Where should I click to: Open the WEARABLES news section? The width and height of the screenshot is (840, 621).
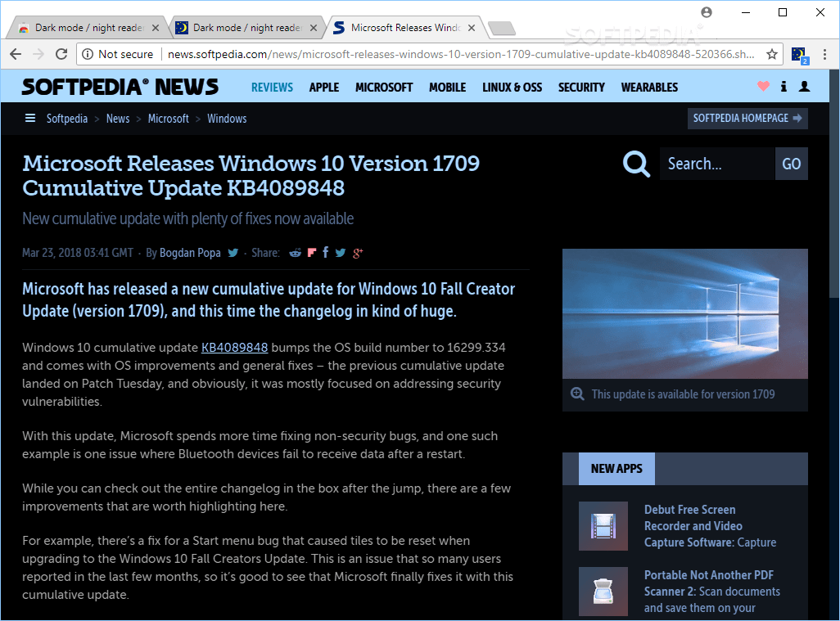click(x=649, y=88)
